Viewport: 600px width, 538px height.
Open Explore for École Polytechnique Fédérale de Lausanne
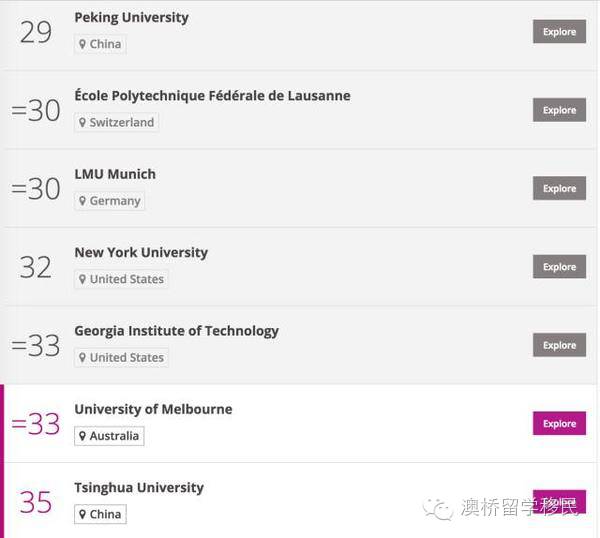(x=559, y=110)
